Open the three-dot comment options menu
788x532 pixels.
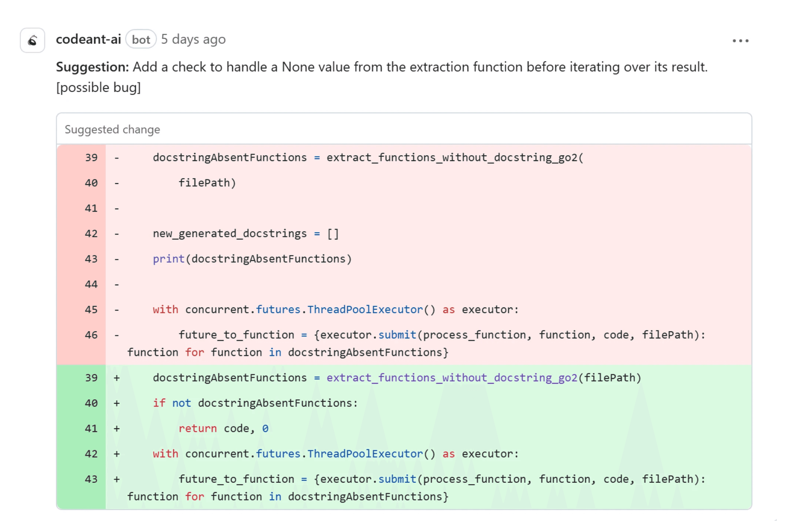pyautogui.click(x=740, y=41)
